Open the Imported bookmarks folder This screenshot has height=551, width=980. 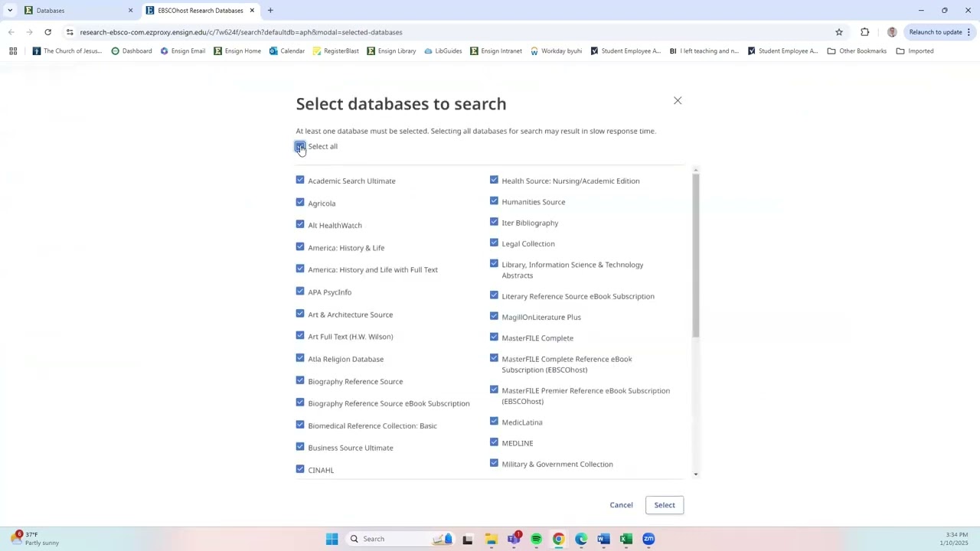coord(915,51)
